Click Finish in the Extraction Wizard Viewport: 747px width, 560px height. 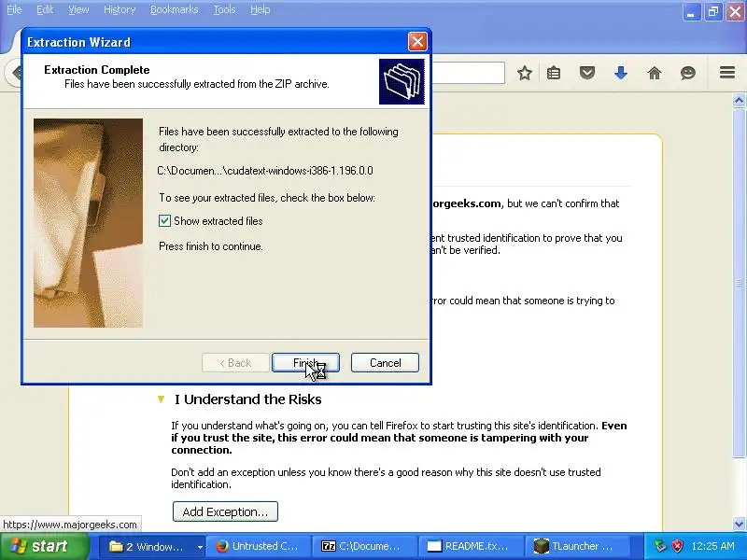point(305,363)
